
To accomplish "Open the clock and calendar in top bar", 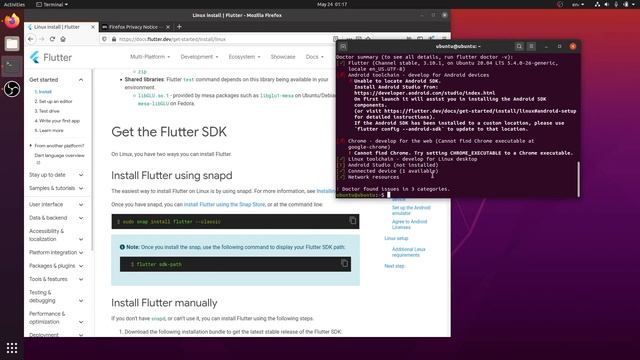I will pos(332,4).
